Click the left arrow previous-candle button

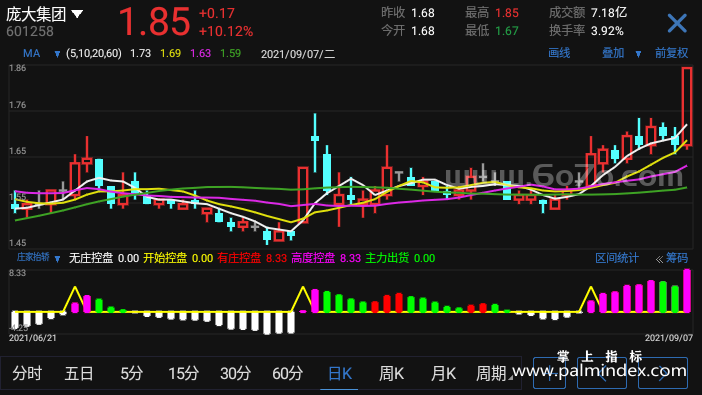(x=601, y=373)
